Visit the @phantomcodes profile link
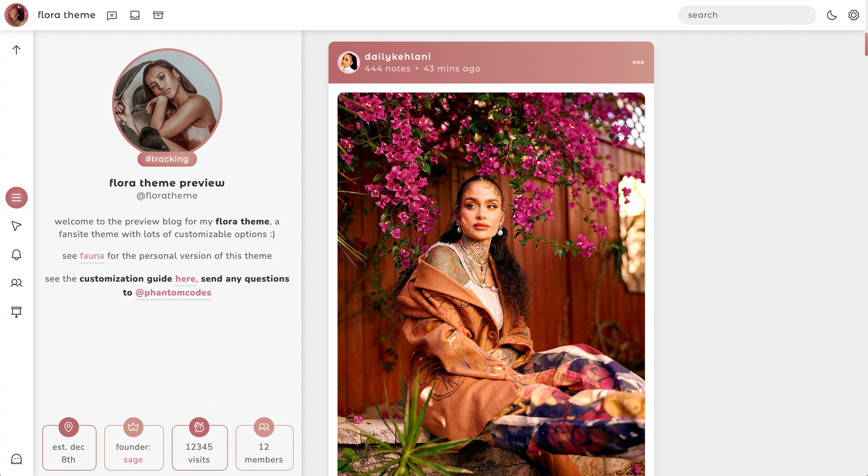The height and width of the screenshot is (476, 868). [173, 293]
